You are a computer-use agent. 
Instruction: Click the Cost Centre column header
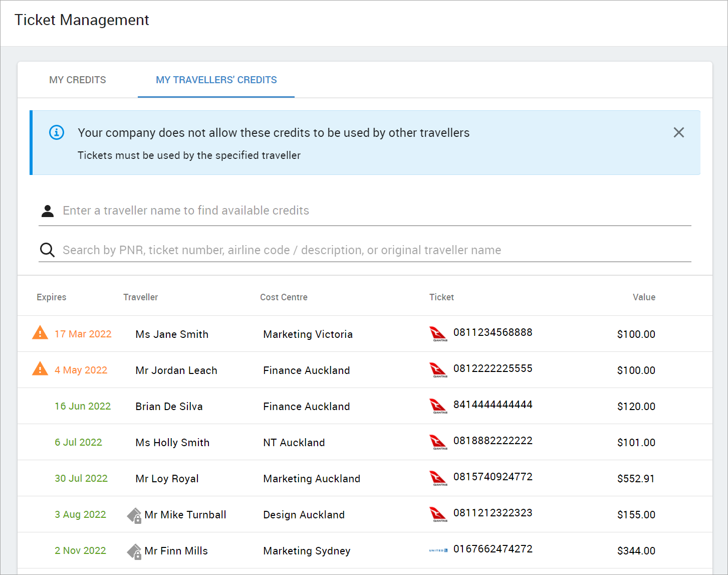click(284, 297)
